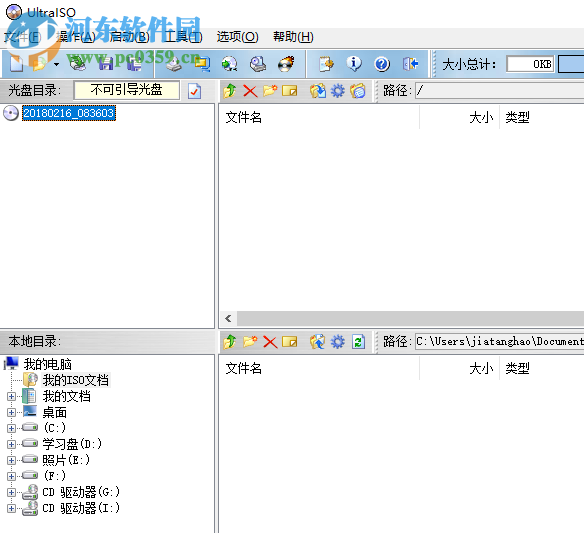Click the Exit door icon
The image size is (584, 533).
tap(410, 64)
